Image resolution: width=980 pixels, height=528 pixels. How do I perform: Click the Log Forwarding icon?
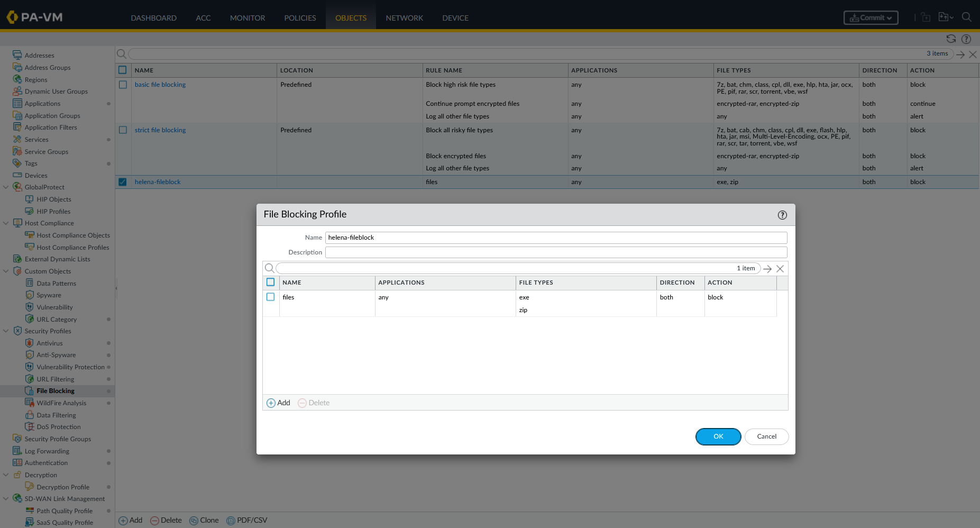click(17, 451)
